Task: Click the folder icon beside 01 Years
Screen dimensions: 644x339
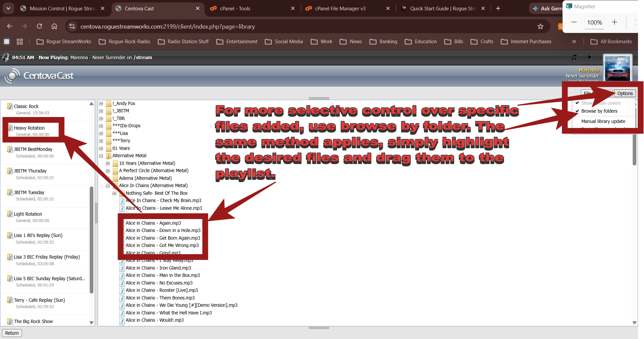Action: (x=109, y=148)
